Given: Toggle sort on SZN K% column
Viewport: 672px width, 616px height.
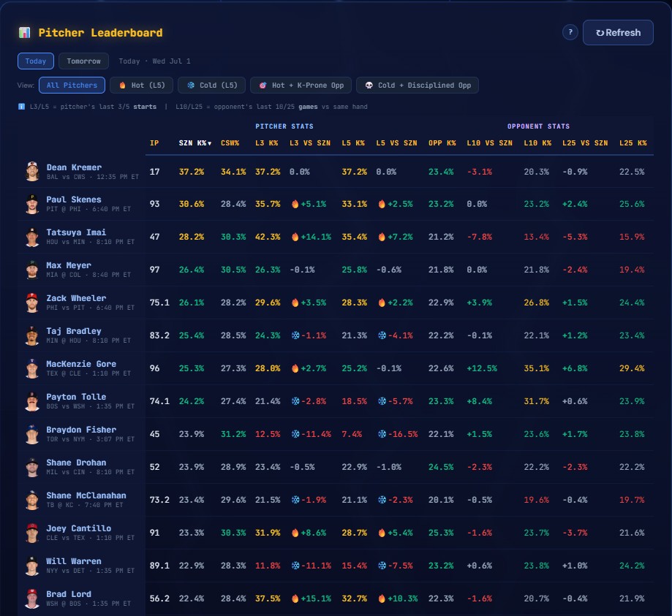Looking at the screenshot, I should 195,143.
